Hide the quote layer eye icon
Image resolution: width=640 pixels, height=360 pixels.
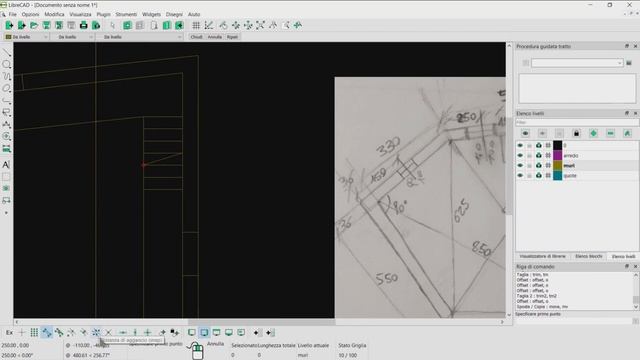pos(520,176)
